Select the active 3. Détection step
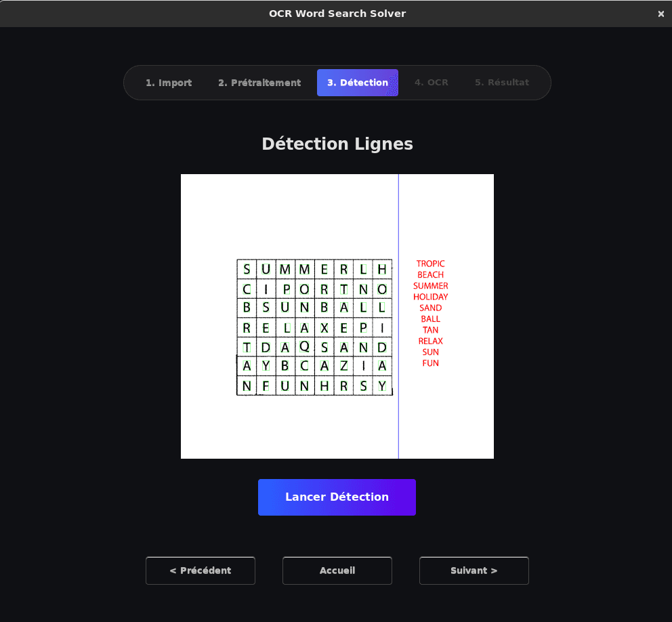 [x=357, y=83]
